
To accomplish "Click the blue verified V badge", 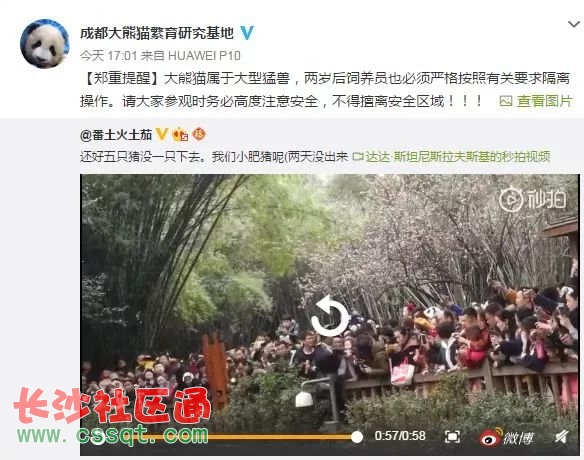I will (x=247, y=33).
